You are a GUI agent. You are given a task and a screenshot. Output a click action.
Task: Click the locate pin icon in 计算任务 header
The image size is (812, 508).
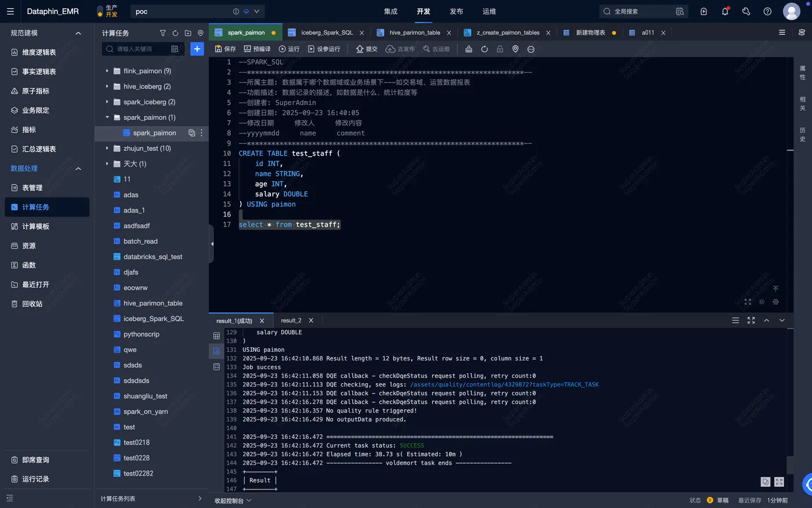201,33
